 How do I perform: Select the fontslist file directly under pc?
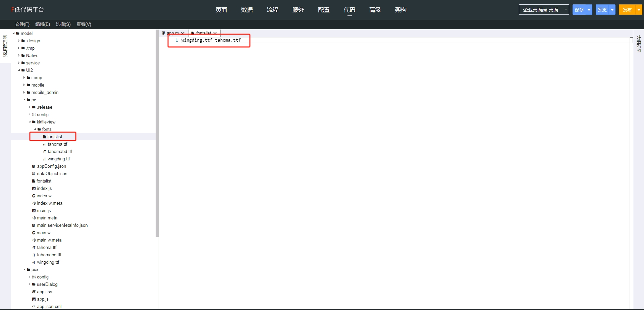click(44, 181)
